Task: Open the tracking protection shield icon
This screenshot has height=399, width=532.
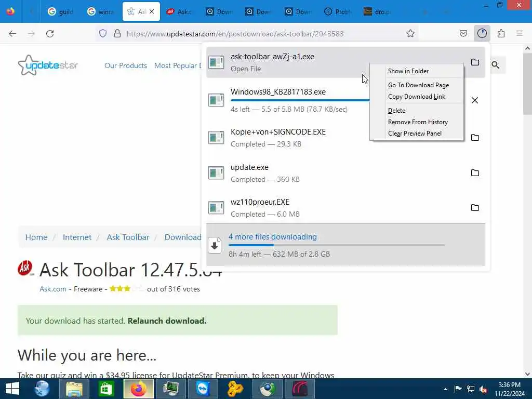Action: coord(103,33)
